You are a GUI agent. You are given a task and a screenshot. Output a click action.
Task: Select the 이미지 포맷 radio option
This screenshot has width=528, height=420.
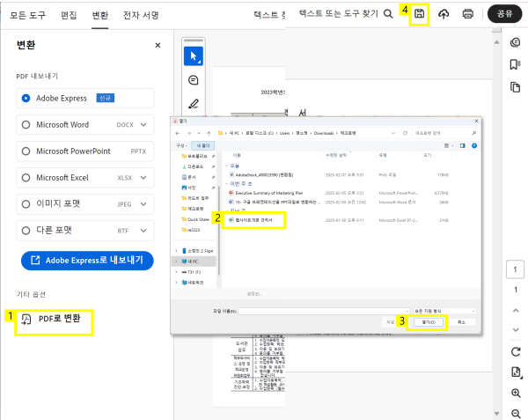[x=26, y=204]
